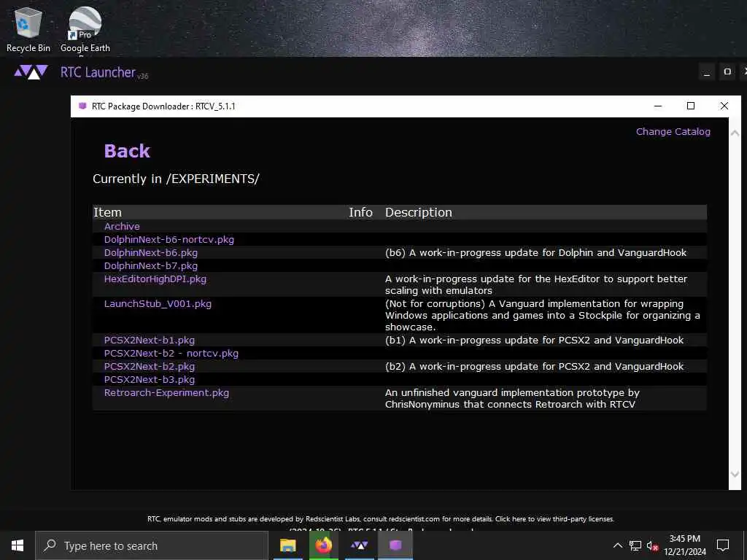
Task: Click the 'Currently in /EXPERIMENTS/' text
Action: click(176, 179)
